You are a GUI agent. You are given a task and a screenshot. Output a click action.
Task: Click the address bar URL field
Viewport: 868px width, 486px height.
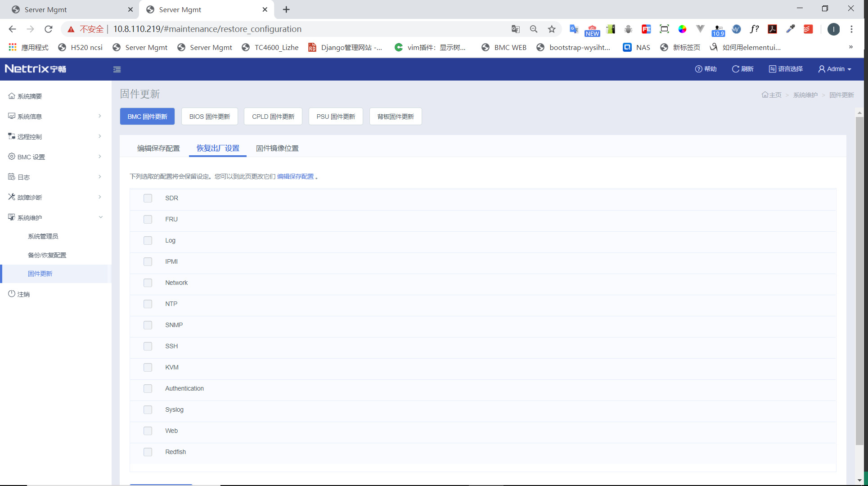click(x=310, y=29)
